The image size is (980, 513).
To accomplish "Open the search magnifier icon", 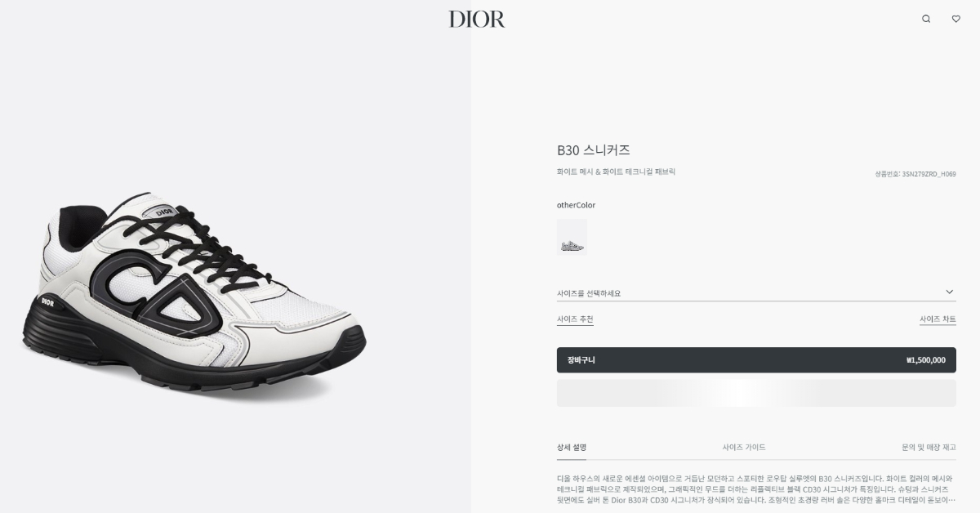I will click(926, 19).
